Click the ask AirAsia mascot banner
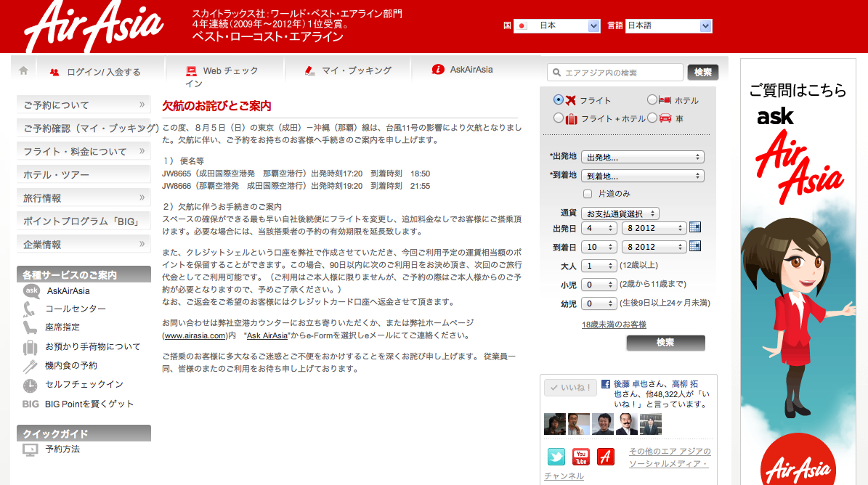 [x=798, y=272]
